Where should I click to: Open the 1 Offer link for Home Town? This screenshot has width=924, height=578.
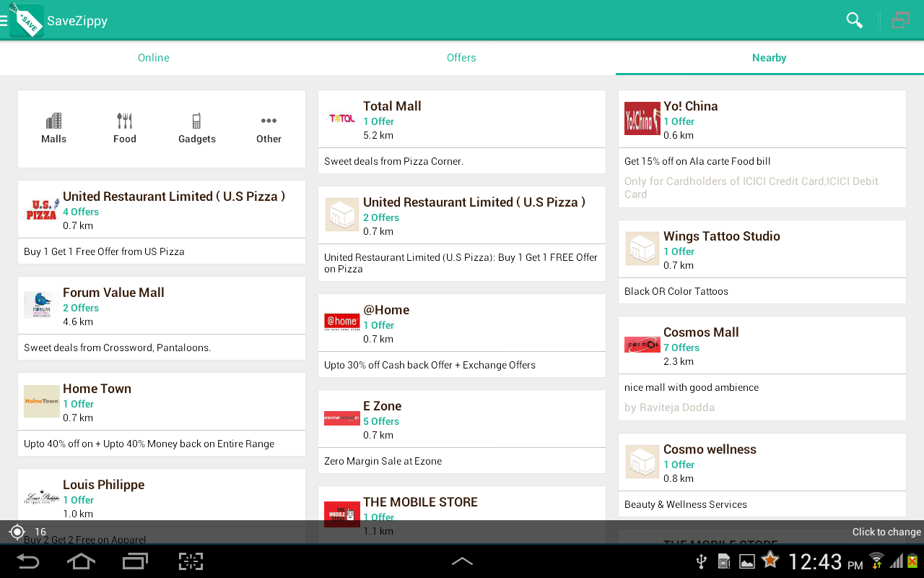[78, 404]
